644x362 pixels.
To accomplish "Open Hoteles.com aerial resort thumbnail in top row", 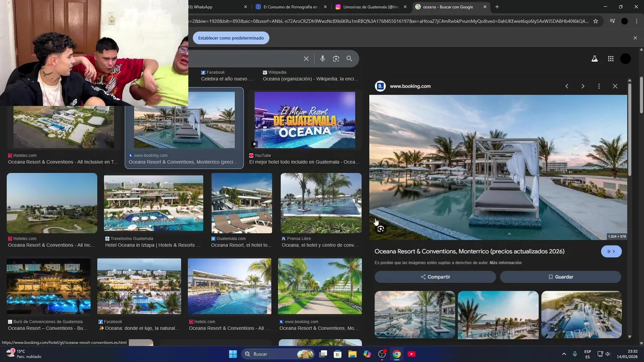I will [63, 127].
